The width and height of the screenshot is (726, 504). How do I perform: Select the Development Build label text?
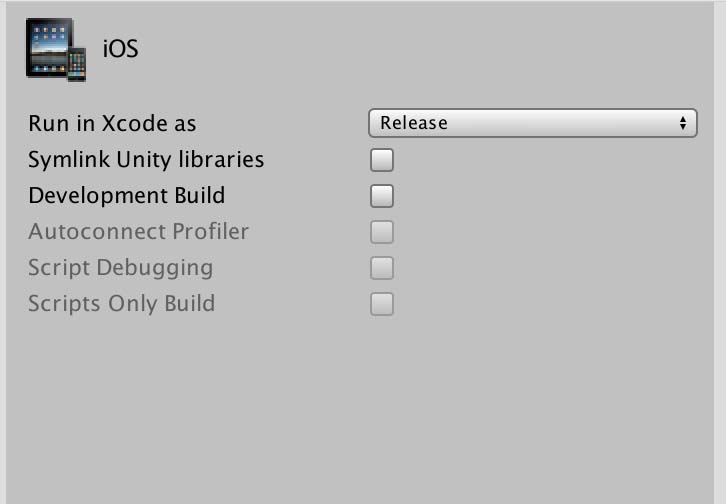(x=126, y=196)
